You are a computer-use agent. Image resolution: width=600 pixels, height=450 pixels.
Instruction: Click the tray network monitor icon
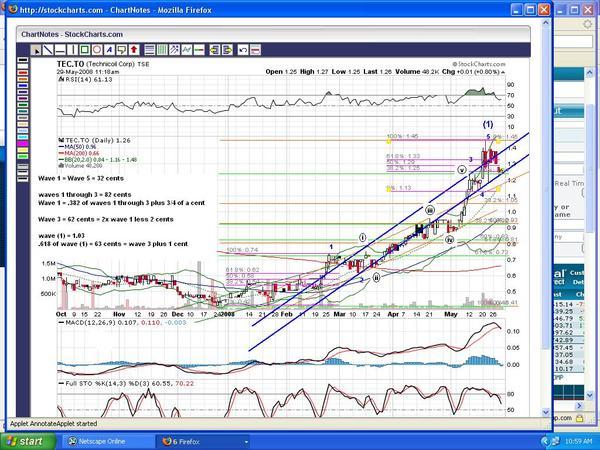(x=556, y=441)
